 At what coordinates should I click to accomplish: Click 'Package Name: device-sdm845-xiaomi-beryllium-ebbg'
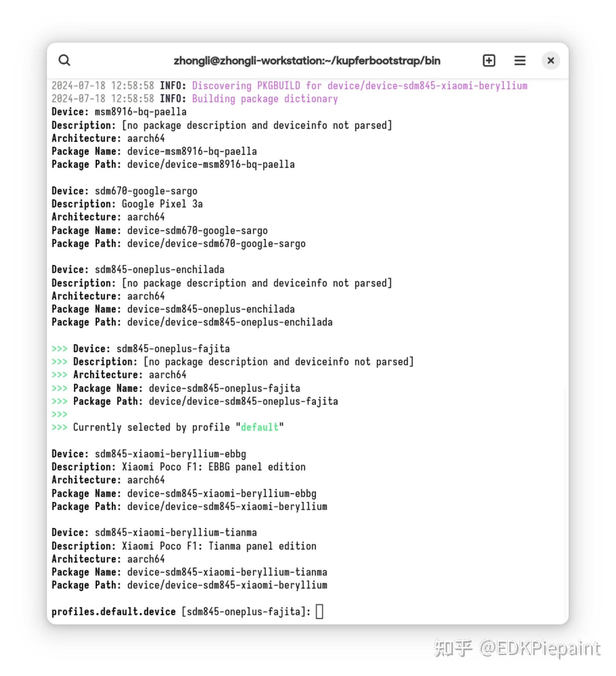184,493
